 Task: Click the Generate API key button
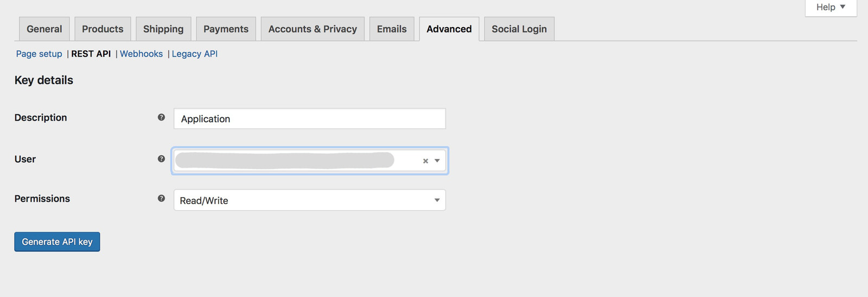point(57,242)
